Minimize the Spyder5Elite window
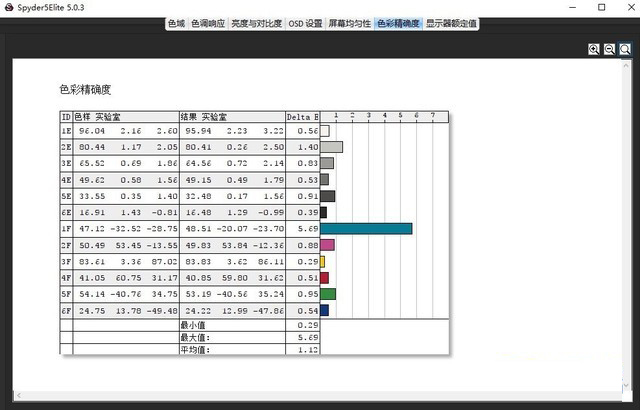This screenshot has height=410, width=640. [x=572, y=7]
